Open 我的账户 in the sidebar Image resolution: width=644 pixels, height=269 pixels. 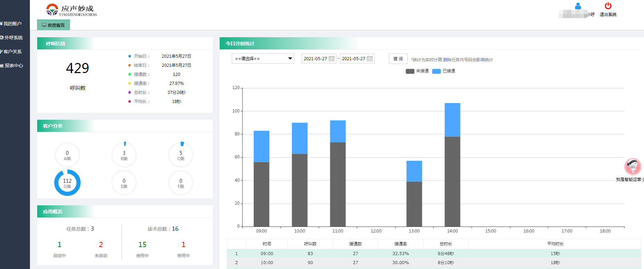pyautogui.click(x=11, y=24)
